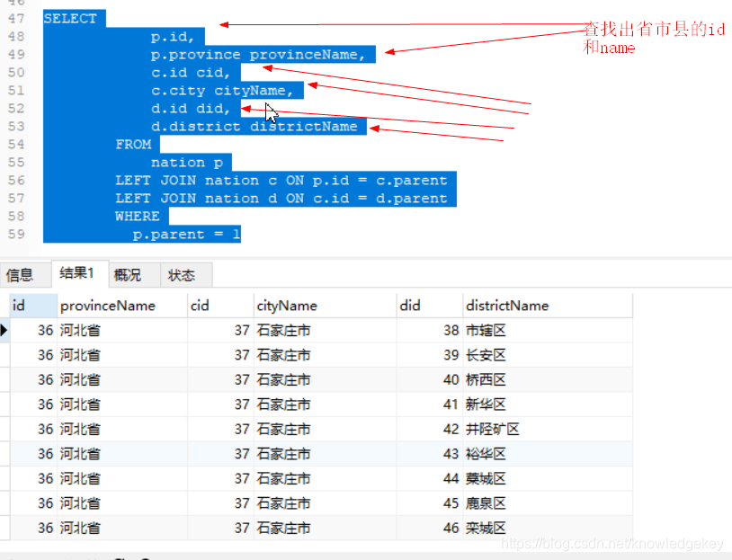Click the cell with value 井陉矿区

click(494, 430)
